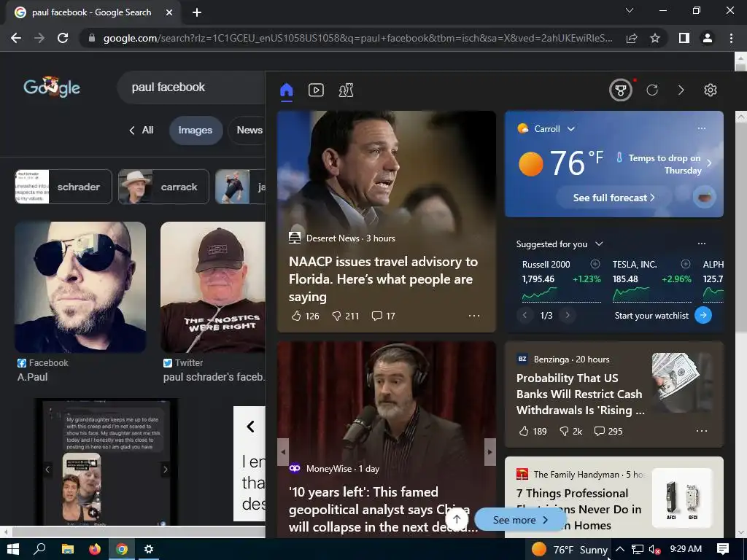Open a new Chrome tab

[x=197, y=12]
